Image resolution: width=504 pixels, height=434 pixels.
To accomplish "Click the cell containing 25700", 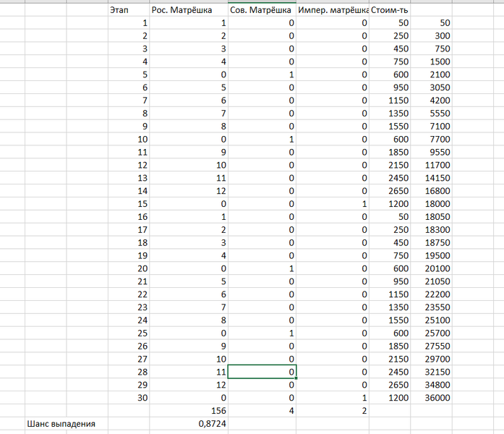I will [x=431, y=333].
